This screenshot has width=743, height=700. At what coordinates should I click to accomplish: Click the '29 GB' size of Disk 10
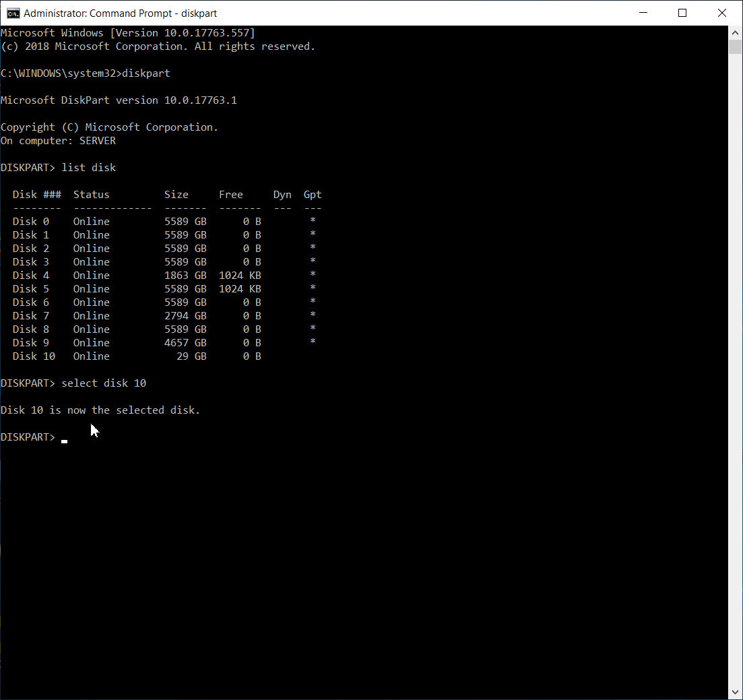(191, 356)
